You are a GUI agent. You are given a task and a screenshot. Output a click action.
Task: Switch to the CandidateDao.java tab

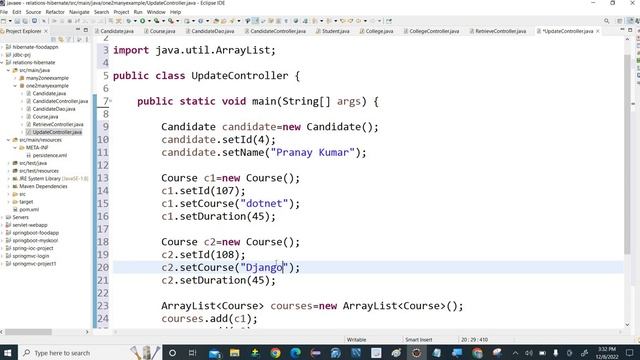[x=213, y=31]
